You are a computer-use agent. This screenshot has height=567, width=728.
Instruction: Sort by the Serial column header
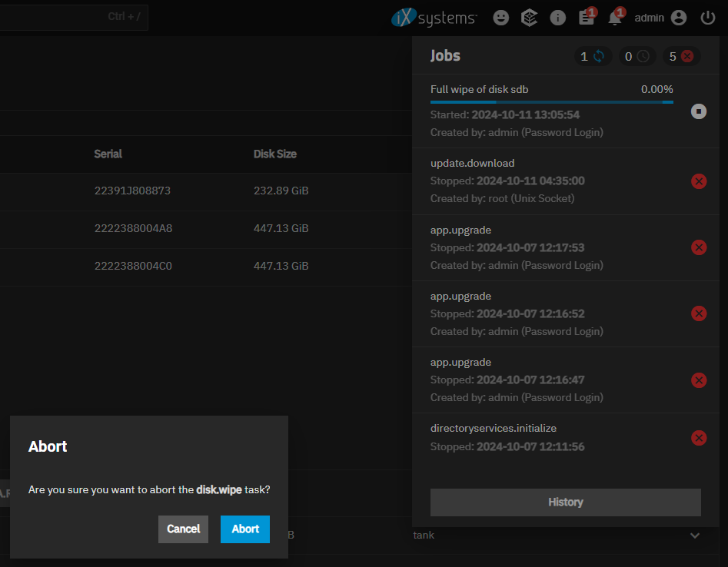click(x=108, y=154)
